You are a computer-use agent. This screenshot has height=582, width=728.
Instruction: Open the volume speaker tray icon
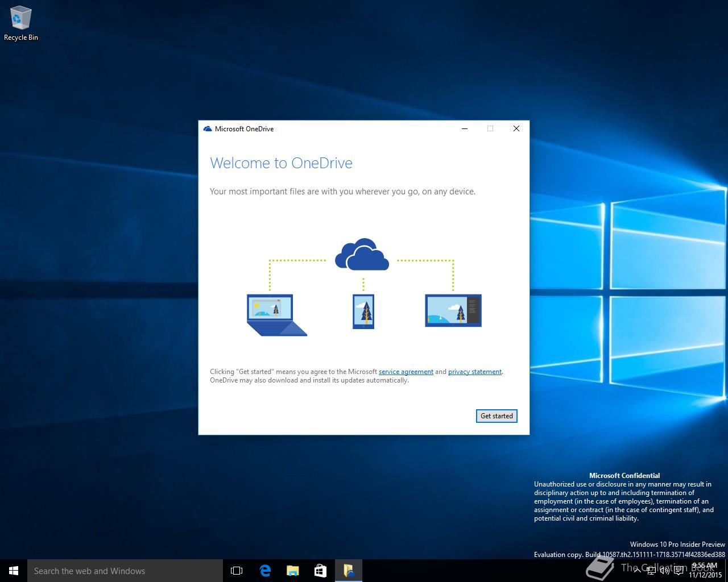(665, 571)
